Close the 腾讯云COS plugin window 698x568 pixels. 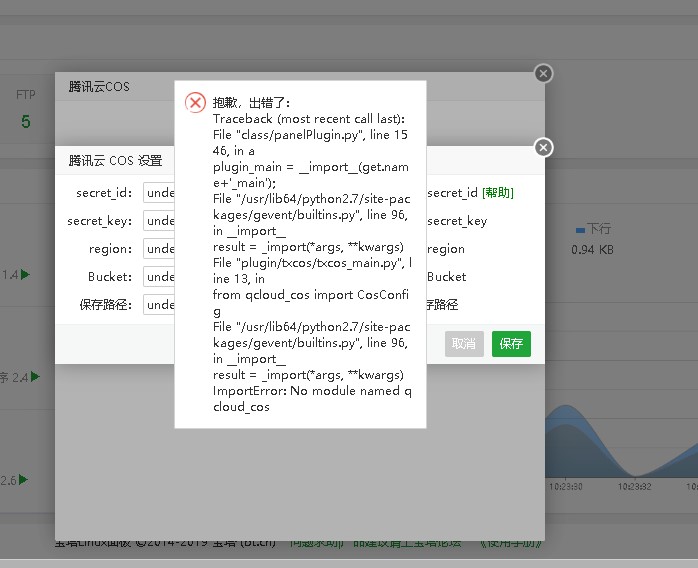pos(543,73)
